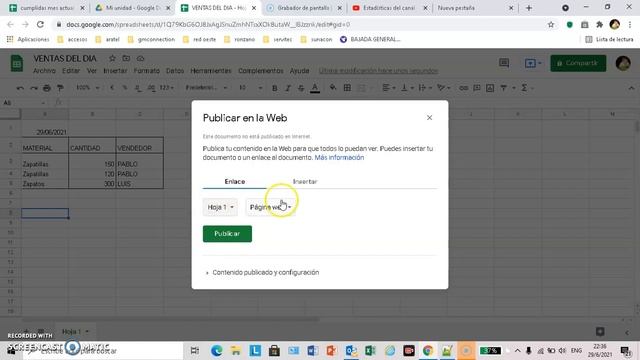This screenshot has height=360, width=640.
Task: Open the Google Sheets home icon
Action: tap(17, 63)
